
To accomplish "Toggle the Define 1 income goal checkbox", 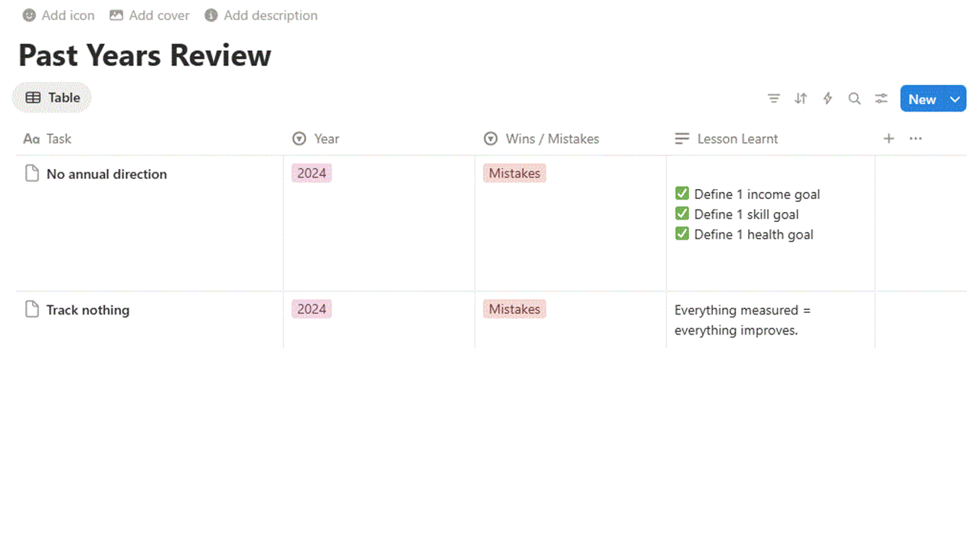I will point(682,194).
